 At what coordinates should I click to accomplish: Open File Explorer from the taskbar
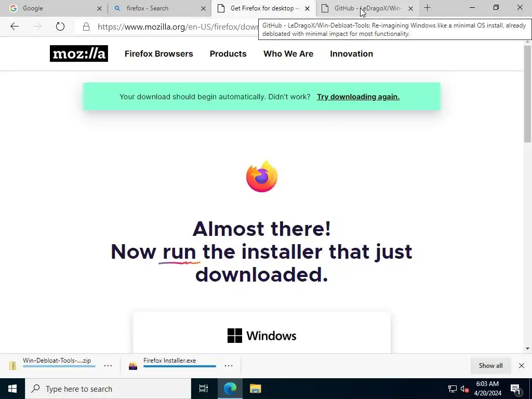tap(255, 389)
